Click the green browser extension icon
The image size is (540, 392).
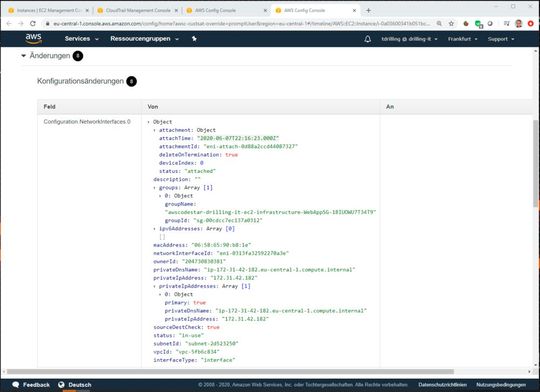pyautogui.click(x=478, y=24)
